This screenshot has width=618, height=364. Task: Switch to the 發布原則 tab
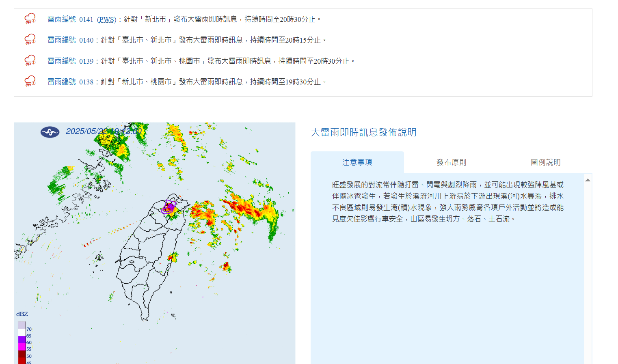(x=451, y=162)
